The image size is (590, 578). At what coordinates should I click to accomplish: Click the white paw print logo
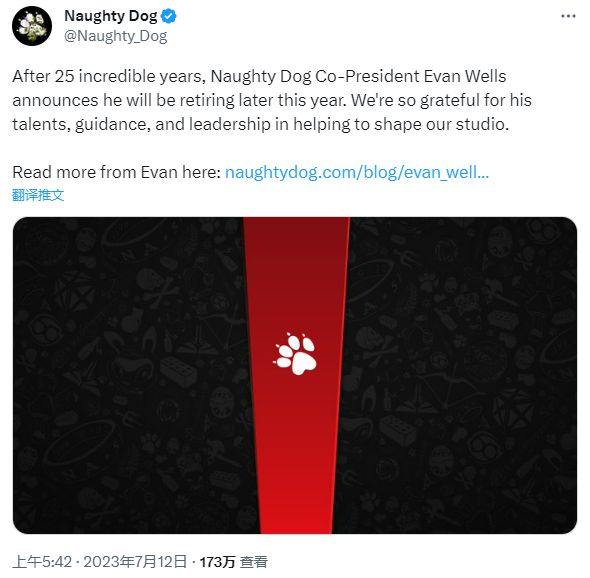pos(295,354)
